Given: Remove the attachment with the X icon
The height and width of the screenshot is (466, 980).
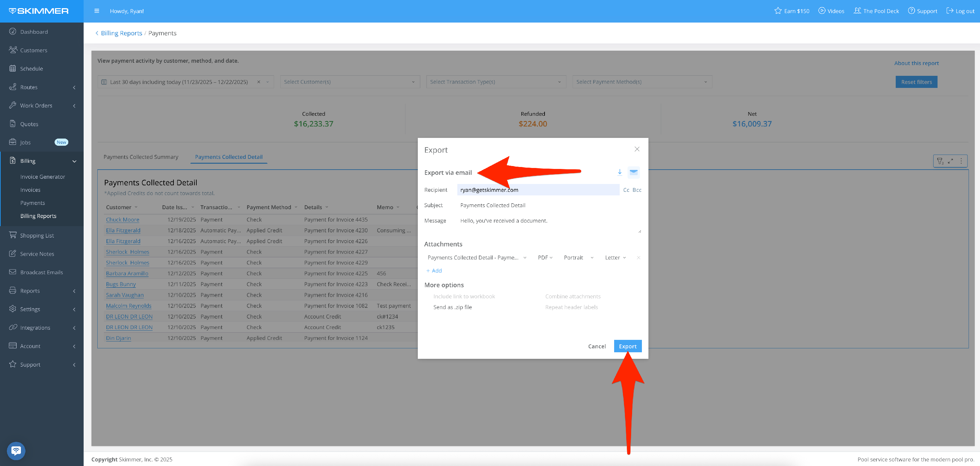Looking at the screenshot, I should [638, 258].
